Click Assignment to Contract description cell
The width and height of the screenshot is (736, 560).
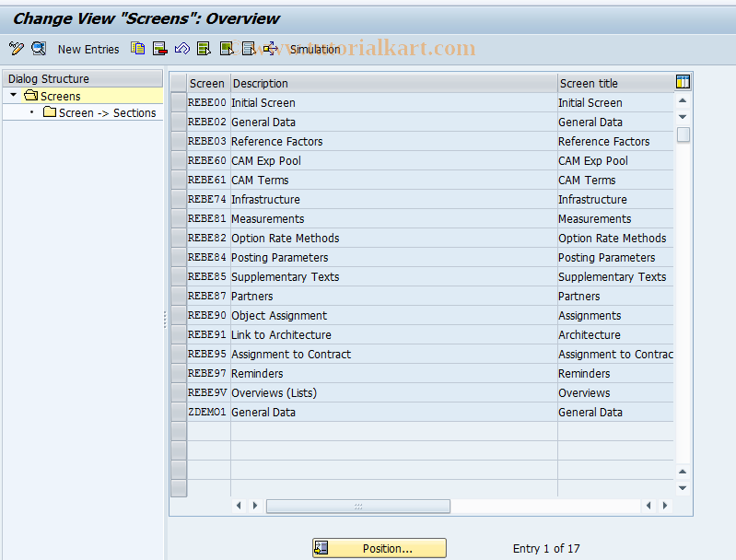point(394,354)
